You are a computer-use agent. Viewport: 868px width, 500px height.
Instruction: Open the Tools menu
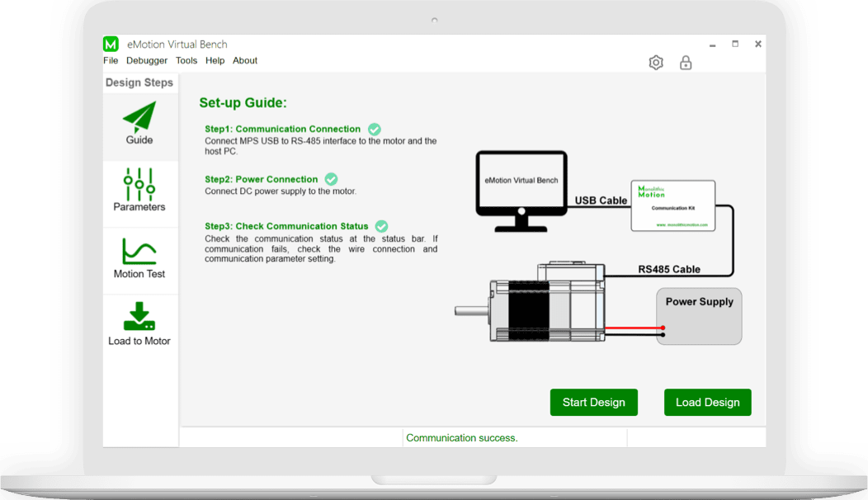[x=186, y=60]
